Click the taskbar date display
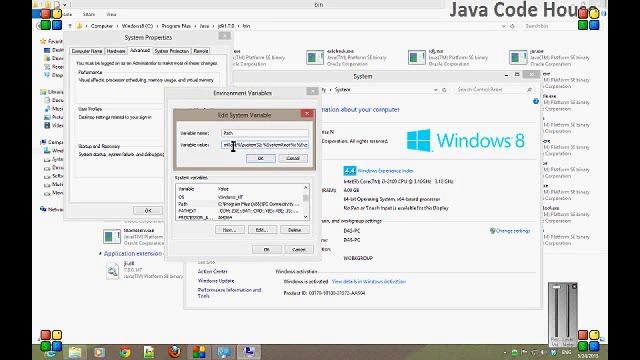 pyautogui.click(x=588, y=356)
